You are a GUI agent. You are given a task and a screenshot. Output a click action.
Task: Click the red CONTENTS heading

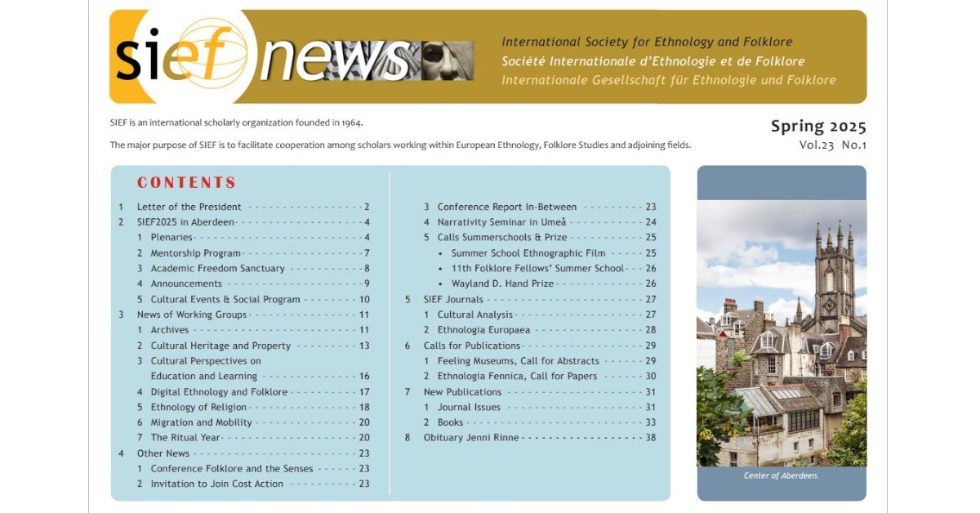pyautogui.click(x=186, y=183)
